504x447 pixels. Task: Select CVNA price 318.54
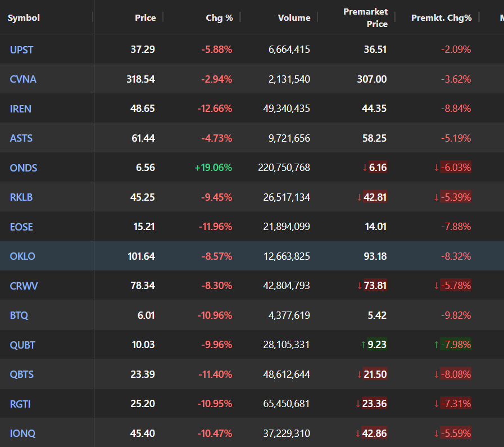pyautogui.click(x=141, y=79)
